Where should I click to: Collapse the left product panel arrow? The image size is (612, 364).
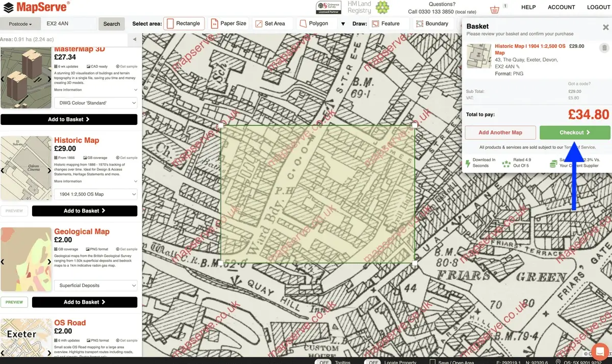point(135,39)
